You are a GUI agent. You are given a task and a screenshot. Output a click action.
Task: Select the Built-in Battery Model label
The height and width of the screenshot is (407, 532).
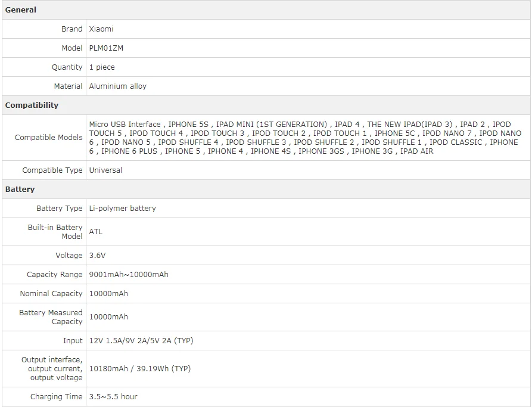click(x=55, y=231)
